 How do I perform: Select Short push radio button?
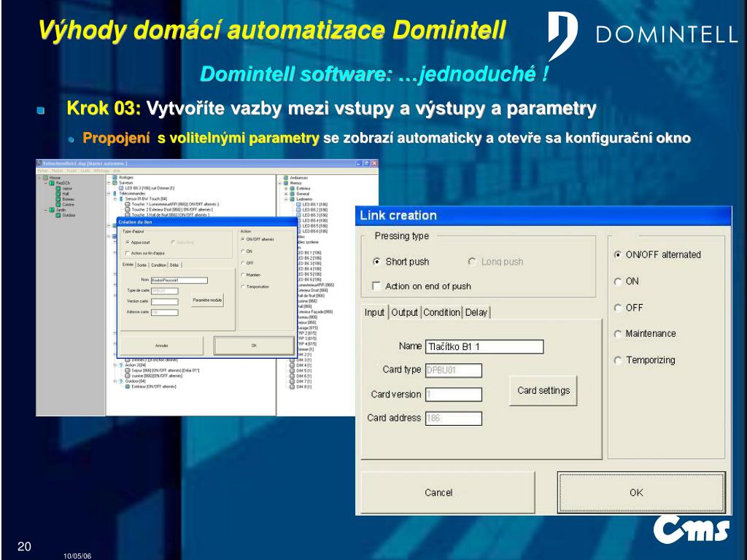(x=377, y=262)
